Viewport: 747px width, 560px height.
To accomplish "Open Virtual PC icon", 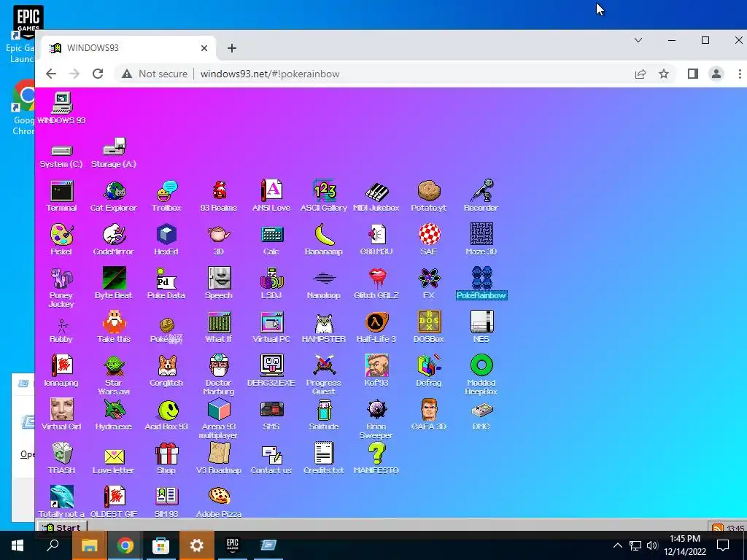I will tap(271, 322).
